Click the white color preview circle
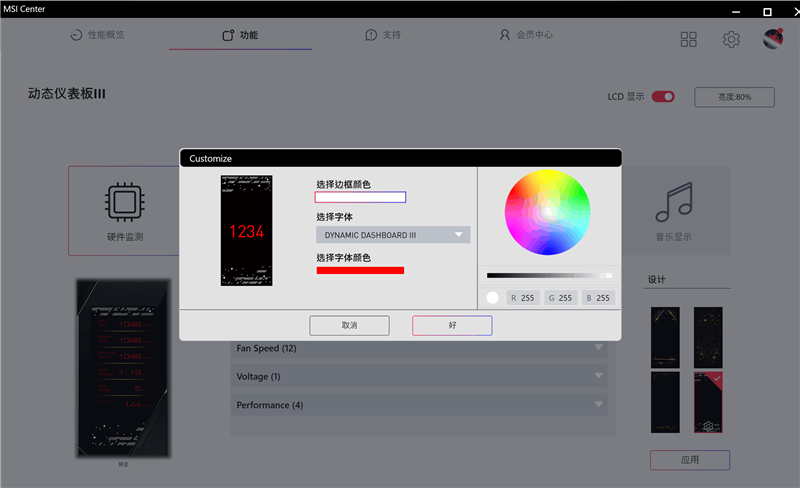The width and height of the screenshot is (800, 488). [492, 298]
